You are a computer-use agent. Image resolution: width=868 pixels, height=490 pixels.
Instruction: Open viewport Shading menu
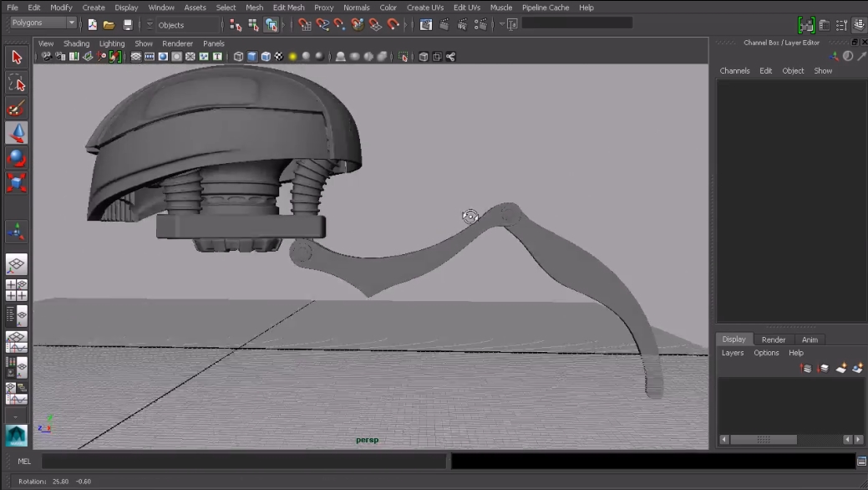point(76,43)
